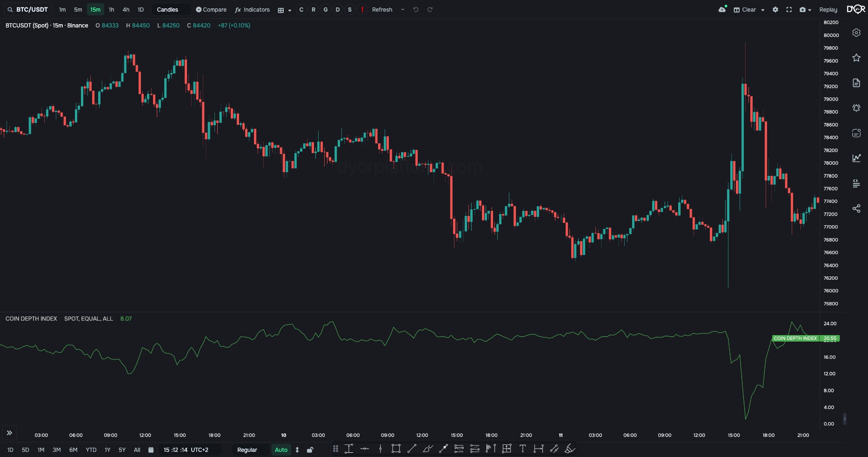Select the vertical line drawing tool

(381, 449)
